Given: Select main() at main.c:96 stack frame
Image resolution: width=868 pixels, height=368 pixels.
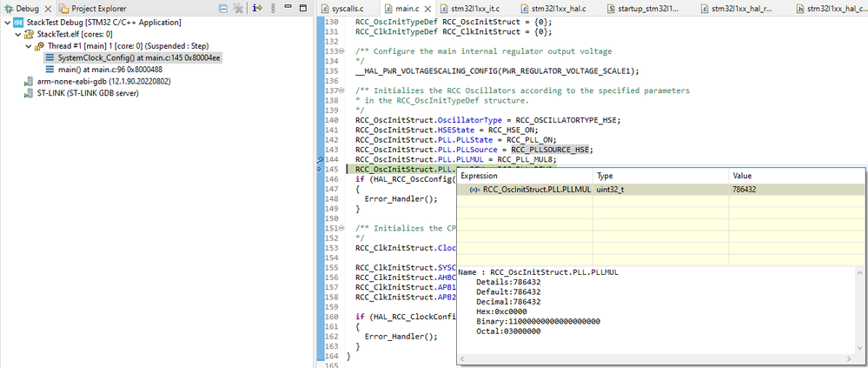Looking at the screenshot, I should (x=109, y=70).
